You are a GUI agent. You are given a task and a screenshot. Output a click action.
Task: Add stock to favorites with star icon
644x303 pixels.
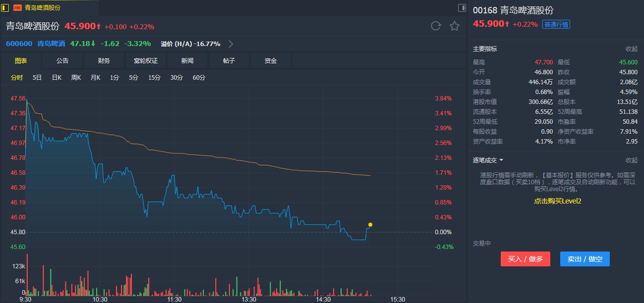pyautogui.click(x=455, y=26)
